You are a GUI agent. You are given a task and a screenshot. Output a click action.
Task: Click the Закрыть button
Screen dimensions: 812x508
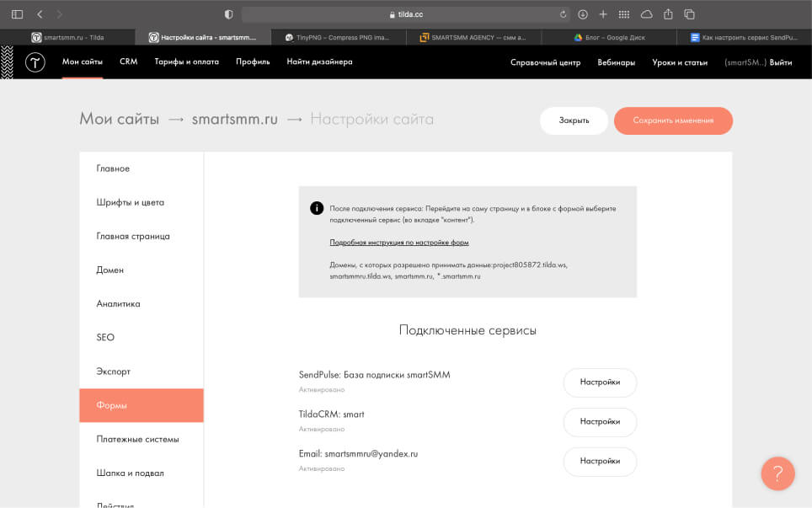coord(574,120)
